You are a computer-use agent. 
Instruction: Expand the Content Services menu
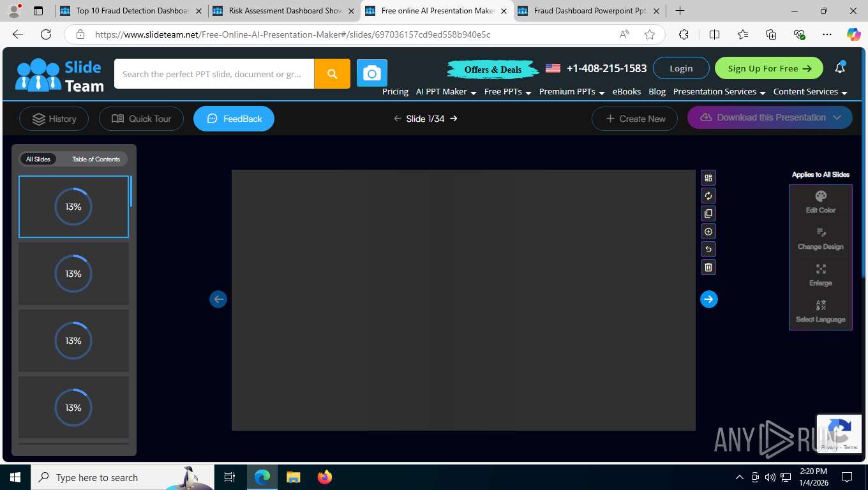(810, 92)
